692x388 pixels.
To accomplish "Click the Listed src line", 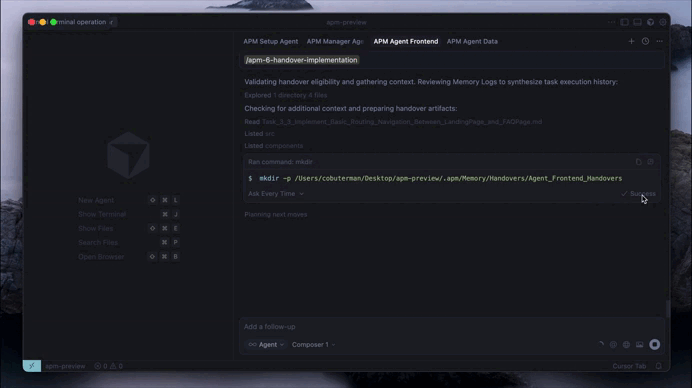I will point(260,134).
